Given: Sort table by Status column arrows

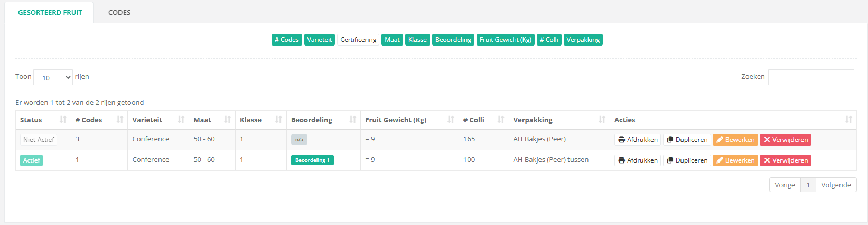Looking at the screenshot, I should 63,120.
